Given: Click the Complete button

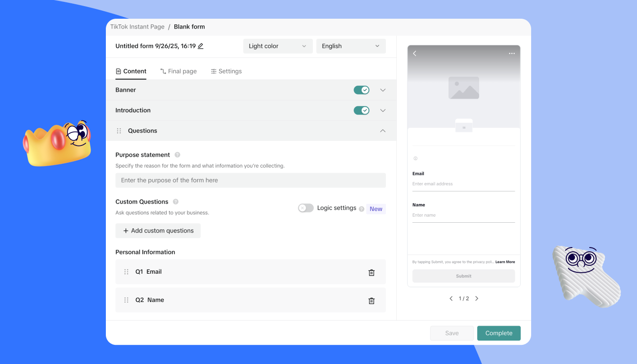Looking at the screenshot, I should click(x=499, y=333).
